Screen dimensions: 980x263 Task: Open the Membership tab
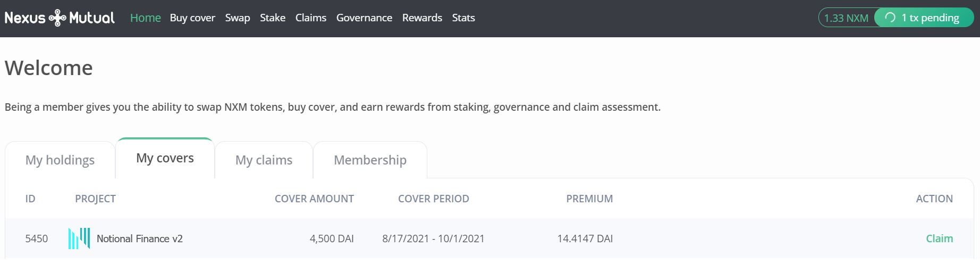click(370, 160)
